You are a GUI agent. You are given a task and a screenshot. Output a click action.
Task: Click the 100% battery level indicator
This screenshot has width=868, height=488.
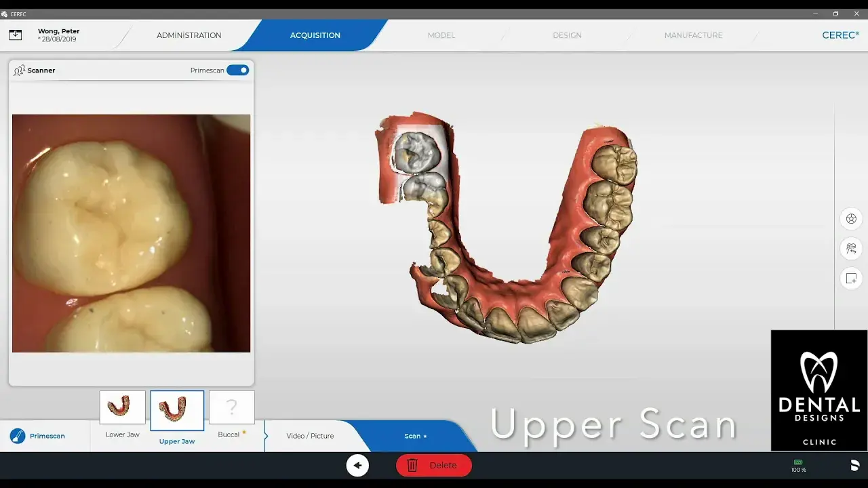tap(798, 466)
